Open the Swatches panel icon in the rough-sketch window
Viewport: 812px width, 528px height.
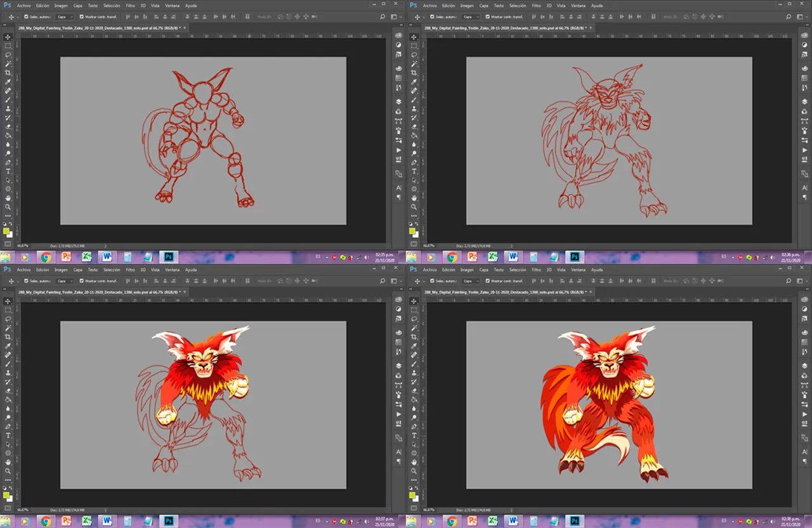[398, 77]
